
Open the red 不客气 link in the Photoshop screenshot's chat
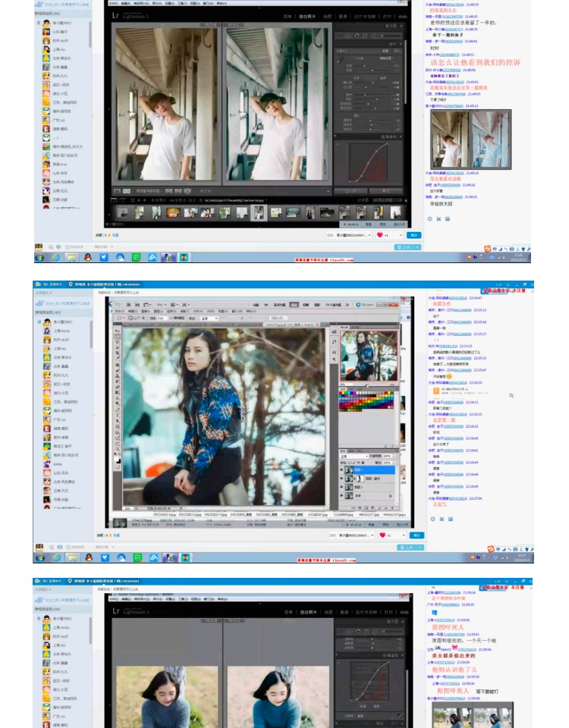pos(440,504)
